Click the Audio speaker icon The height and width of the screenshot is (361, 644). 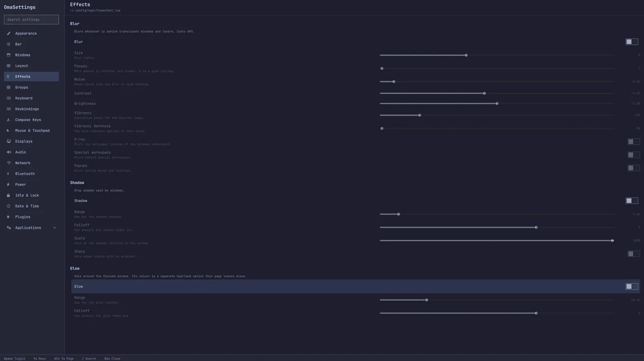8,152
